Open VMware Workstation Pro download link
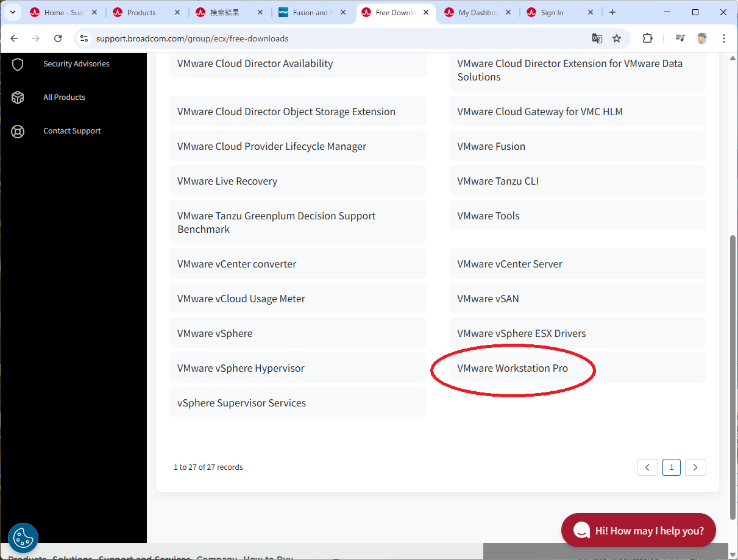The image size is (738, 560). (x=513, y=368)
